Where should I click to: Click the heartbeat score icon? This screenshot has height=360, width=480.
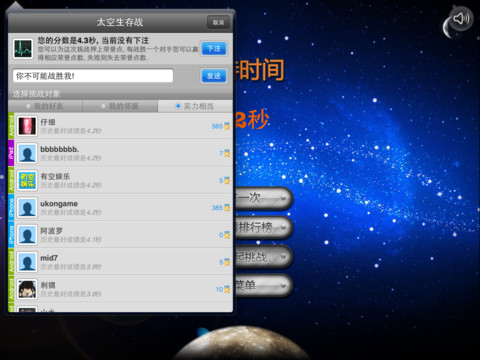[23, 49]
